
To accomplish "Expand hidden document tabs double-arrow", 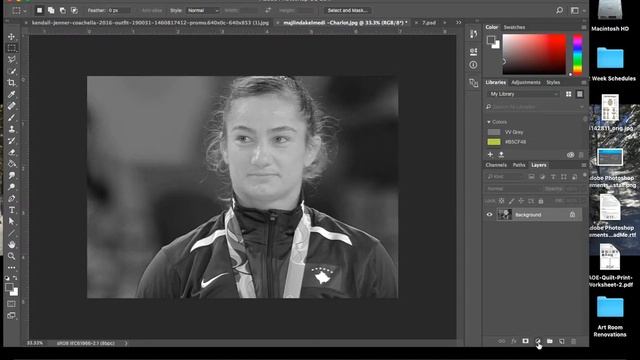I will click(x=459, y=23).
